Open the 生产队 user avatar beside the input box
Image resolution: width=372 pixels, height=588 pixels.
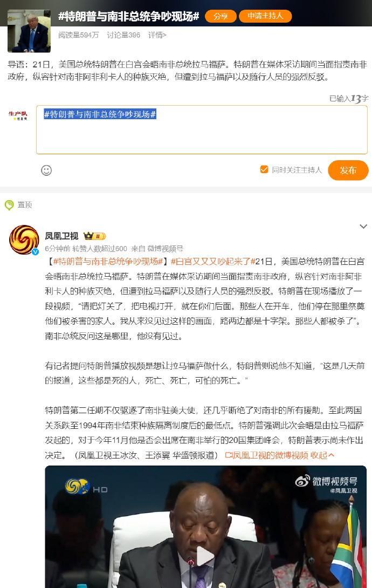(18, 115)
